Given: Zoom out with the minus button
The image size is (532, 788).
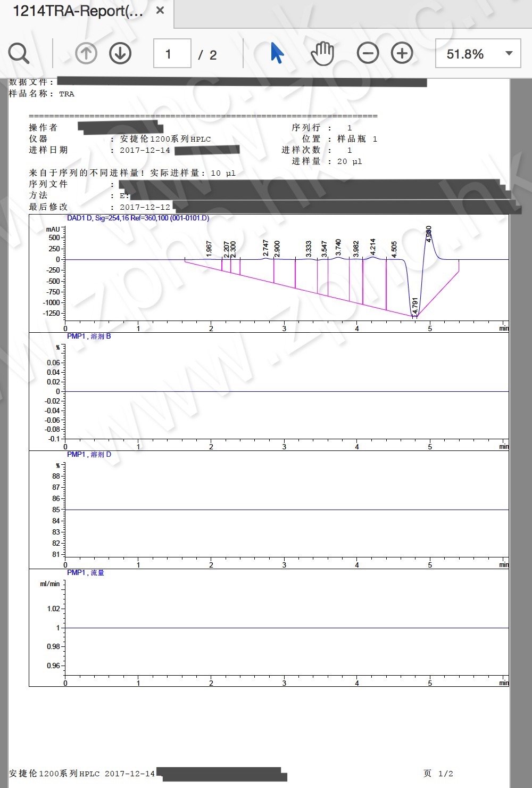Looking at the screenshot, I should (368, 54).
